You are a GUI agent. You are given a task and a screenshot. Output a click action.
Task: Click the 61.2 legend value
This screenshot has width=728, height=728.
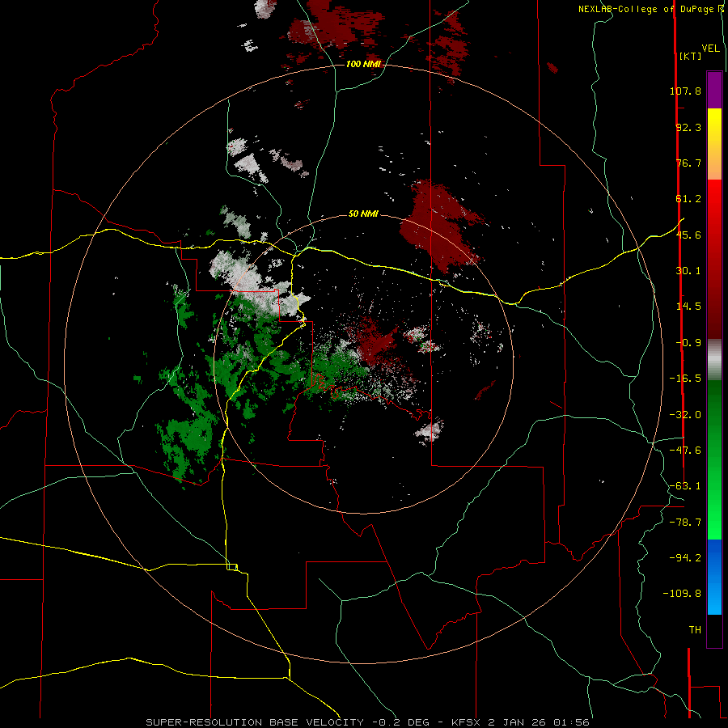point(688,199)
